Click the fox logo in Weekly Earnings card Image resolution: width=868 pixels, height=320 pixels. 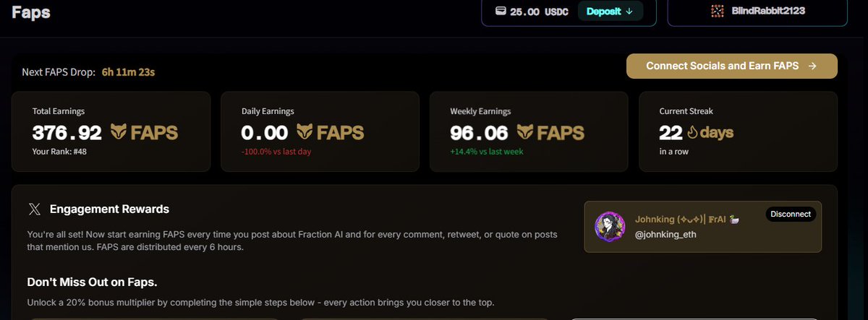click(x=526, y=133)
